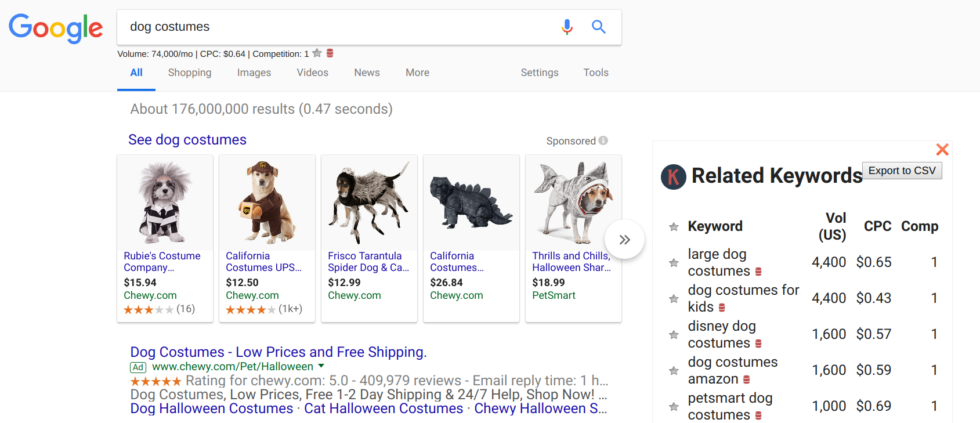This screenshot has height=423, width=980.
Task: Open dinosaur dog costume product image
Action: point(471,203)
